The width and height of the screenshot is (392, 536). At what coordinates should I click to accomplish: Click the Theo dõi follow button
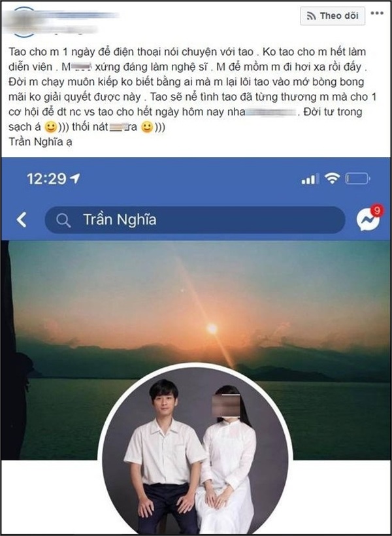[332, 16]
